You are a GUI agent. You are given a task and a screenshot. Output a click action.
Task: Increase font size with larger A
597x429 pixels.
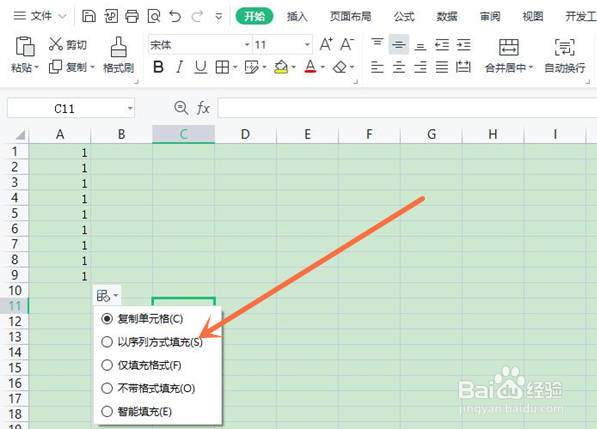326,45
